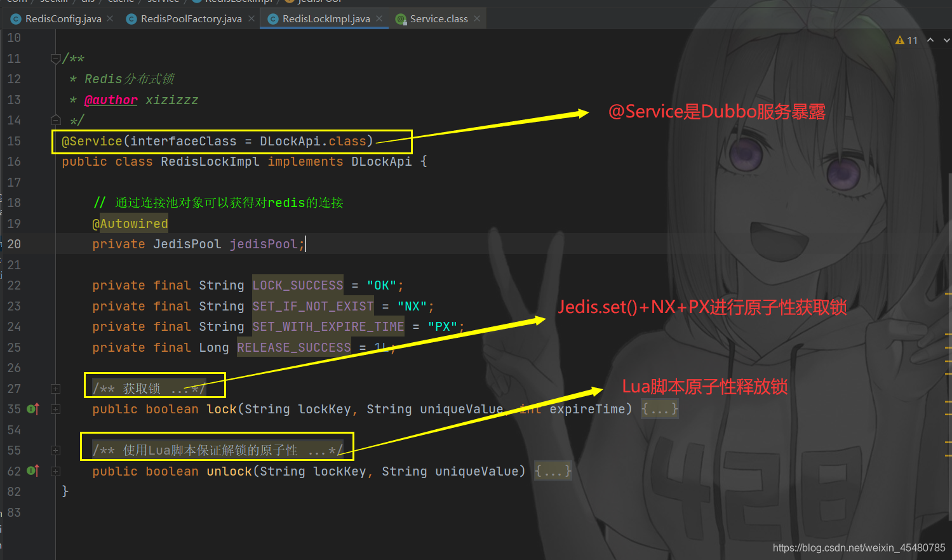
Task: Click the SET_WITH_EXPIRE_TIME constant
Action: point(328,326)
